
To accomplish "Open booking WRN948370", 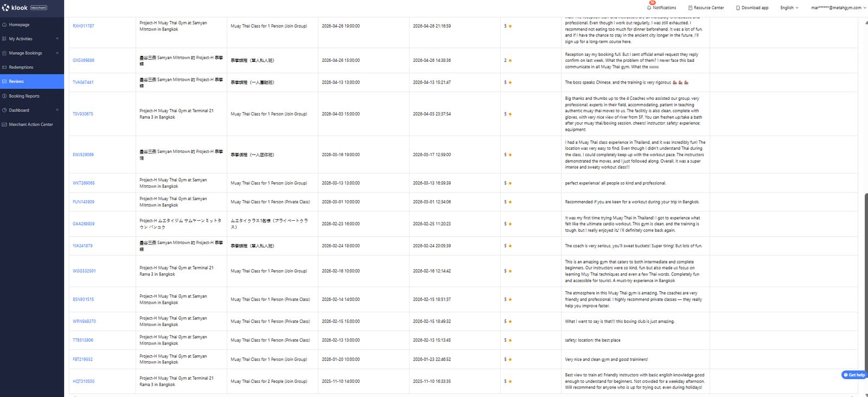I will (x=84, y=321).
